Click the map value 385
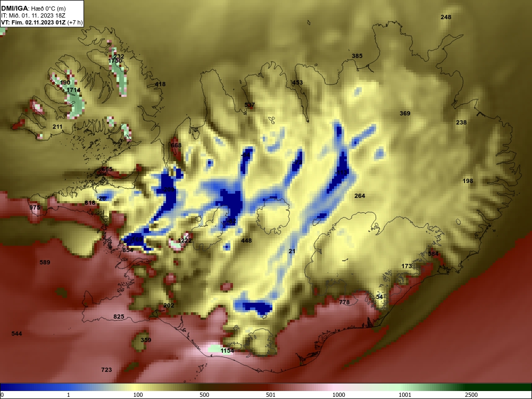Viewport: 532px width, 399px height. (357, 56)
